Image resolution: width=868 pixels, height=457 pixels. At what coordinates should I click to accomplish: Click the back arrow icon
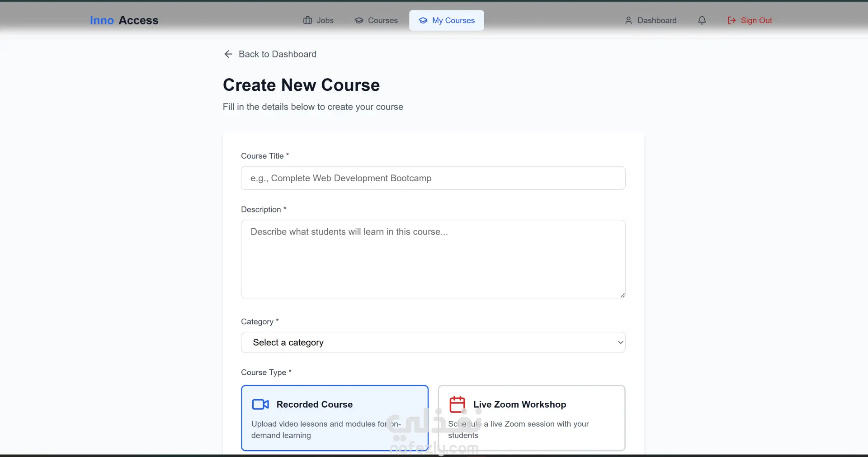coord(228,54)
